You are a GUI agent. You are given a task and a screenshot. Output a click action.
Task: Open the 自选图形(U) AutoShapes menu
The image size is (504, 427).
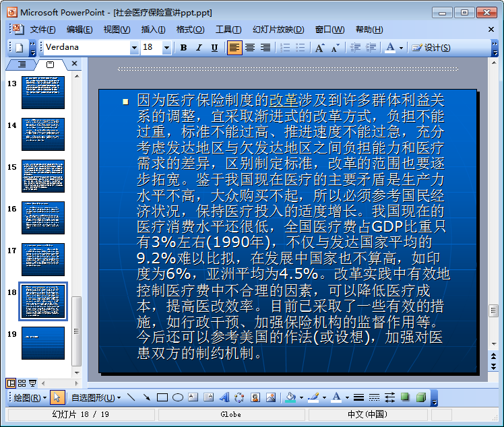pos(96,398)
